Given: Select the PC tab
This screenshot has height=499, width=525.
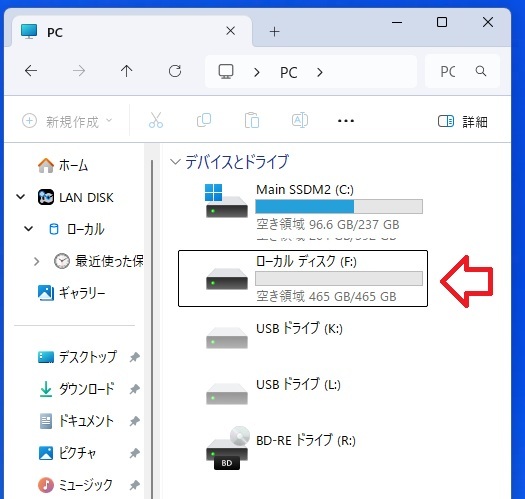Looking at the screenshot, I should coord(132,31).
